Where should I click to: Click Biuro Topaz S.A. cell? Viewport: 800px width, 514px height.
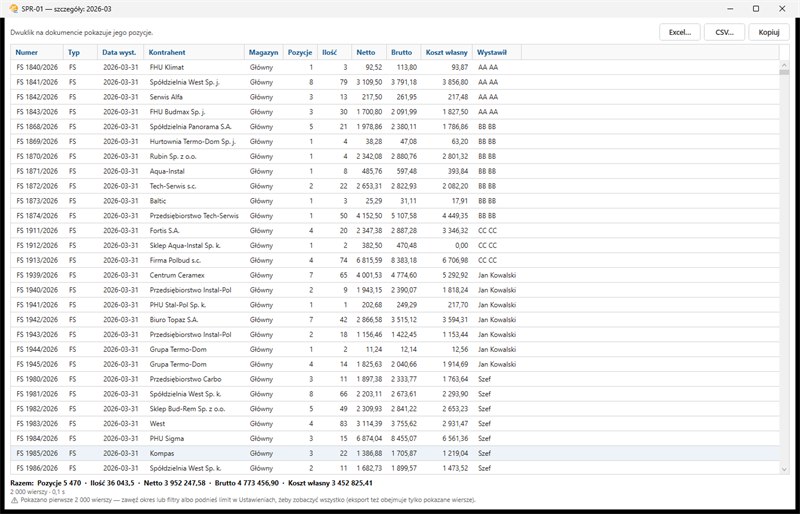pyautogui.click(x=174, y=320)
